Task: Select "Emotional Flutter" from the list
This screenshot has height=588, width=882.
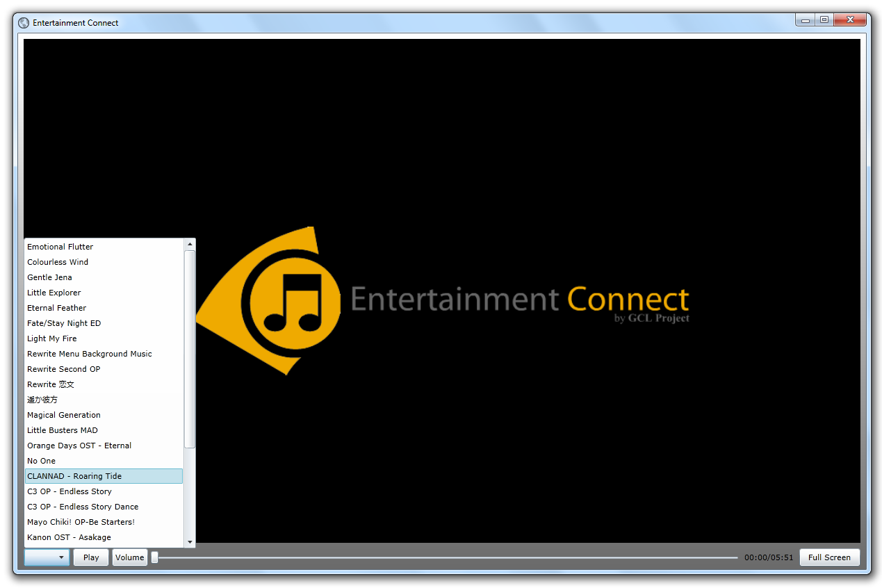Action: [x=60, y=247]
